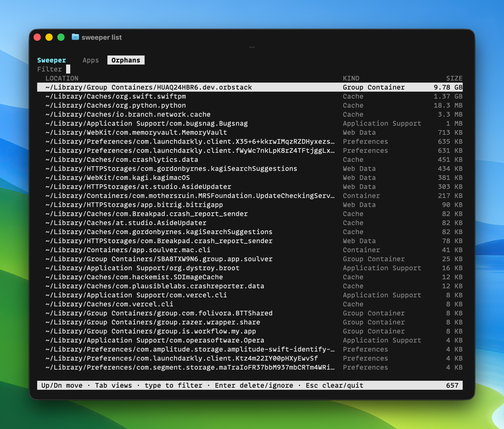Select launchdarkly.client.Ktz4m22IY00pHXyEwvSf row

250,358
